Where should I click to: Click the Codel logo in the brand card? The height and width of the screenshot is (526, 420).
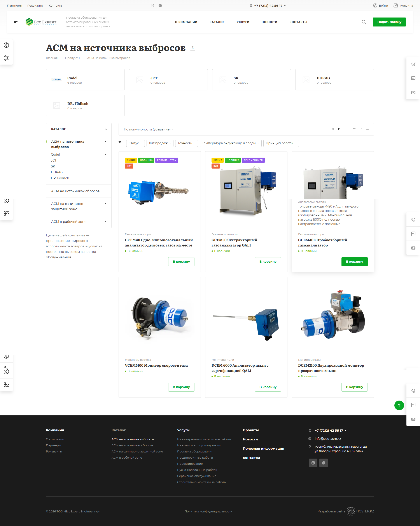(x=57, y=79)
